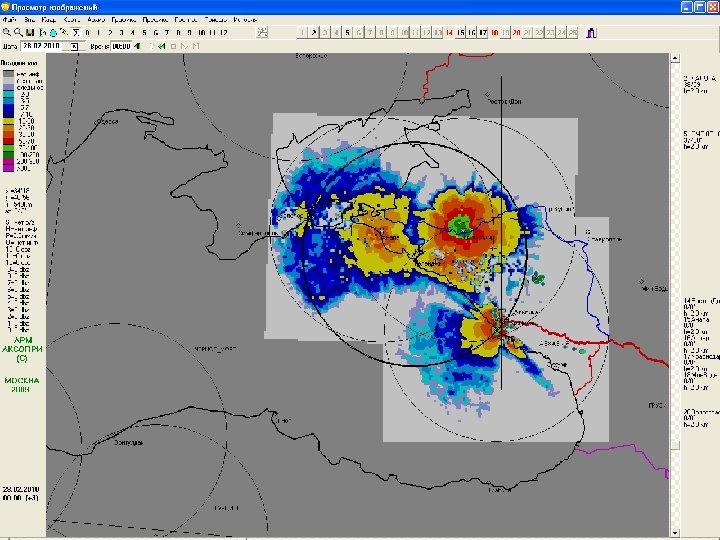The image size is (720, 540).
Task: Toggle red radar station button 18
Action: click(x=495, y=33)
